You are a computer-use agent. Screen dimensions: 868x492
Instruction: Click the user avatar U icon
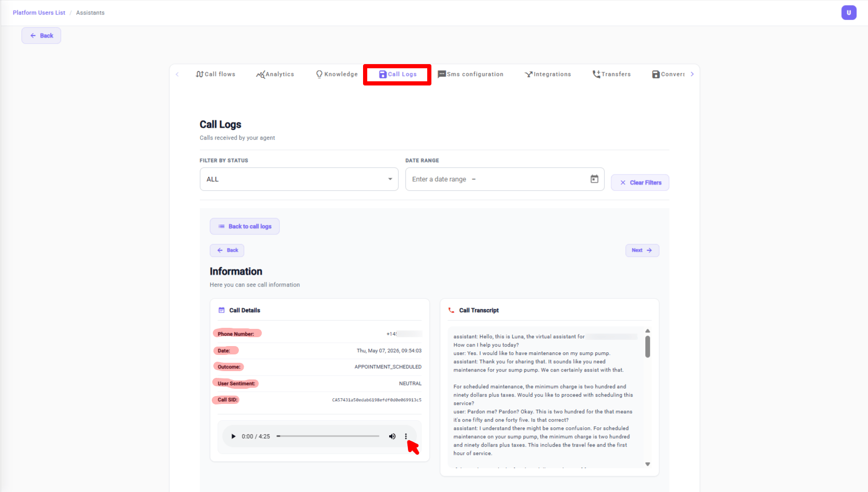(x=849, y=13)
